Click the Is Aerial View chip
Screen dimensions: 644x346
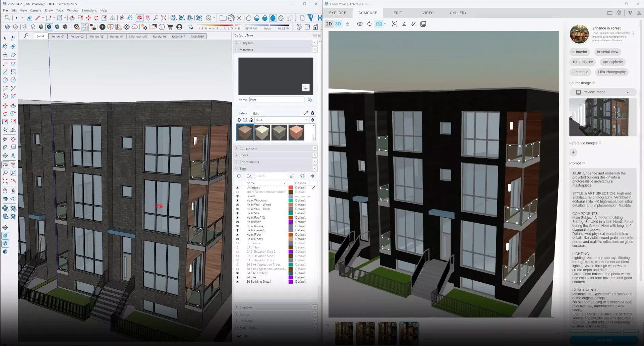click(607, 52)
